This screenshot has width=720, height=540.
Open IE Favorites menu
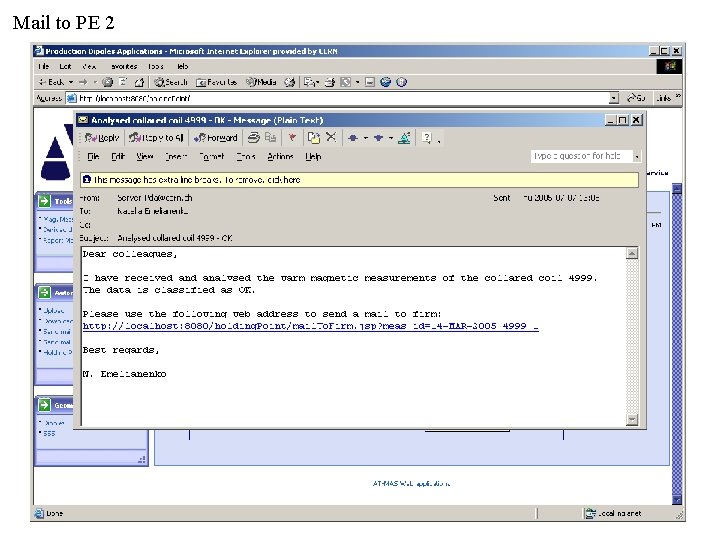tap(124, 67)
